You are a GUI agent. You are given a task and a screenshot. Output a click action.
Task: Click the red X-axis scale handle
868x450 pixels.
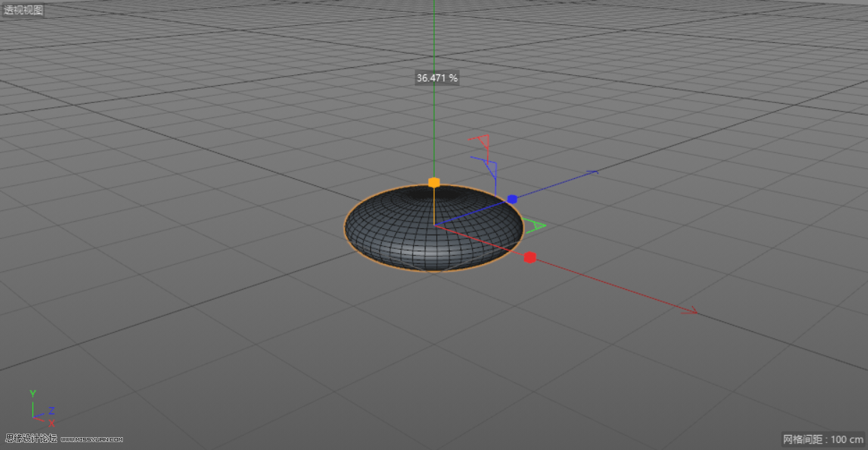coord(530,256)
